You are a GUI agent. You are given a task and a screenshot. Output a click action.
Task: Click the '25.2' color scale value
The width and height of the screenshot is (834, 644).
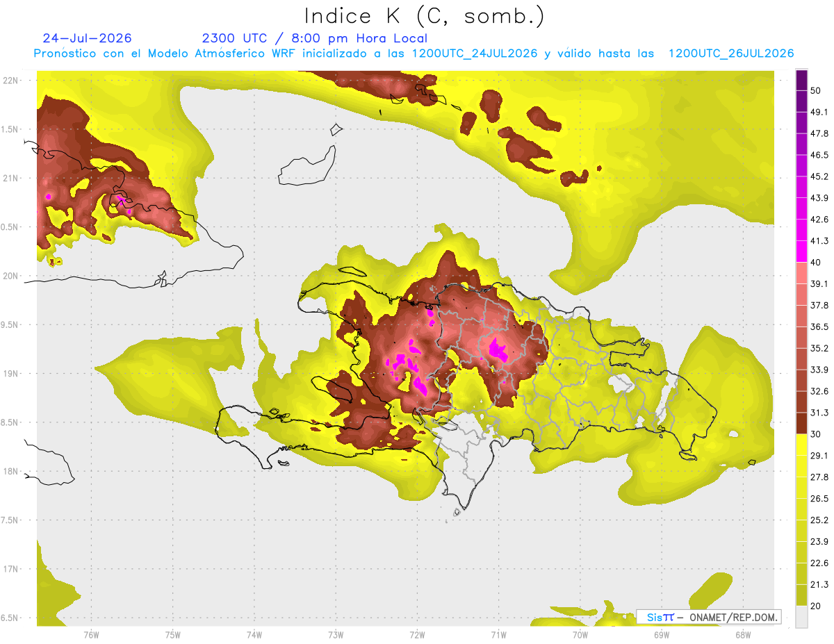[819, 520]
